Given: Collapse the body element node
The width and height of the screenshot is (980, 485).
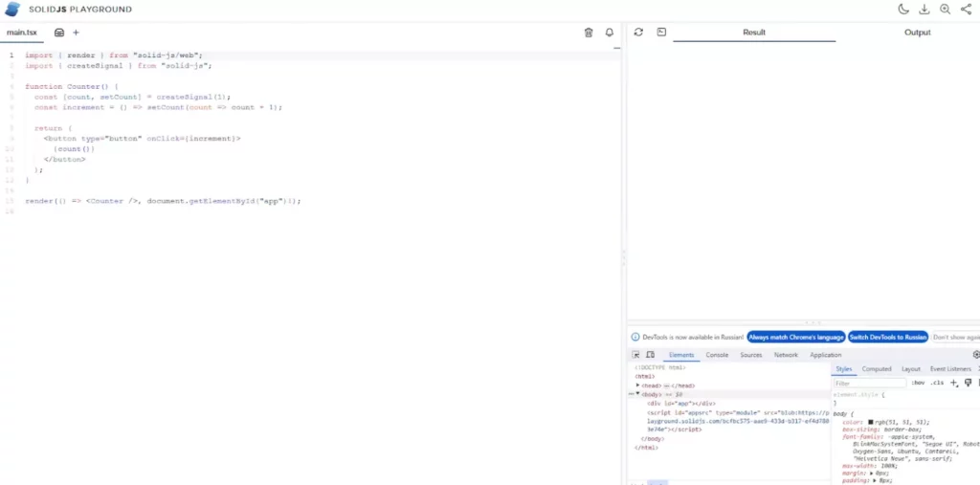Looking at the screenshot, I should pyautogui.click(x=638, y=394).
